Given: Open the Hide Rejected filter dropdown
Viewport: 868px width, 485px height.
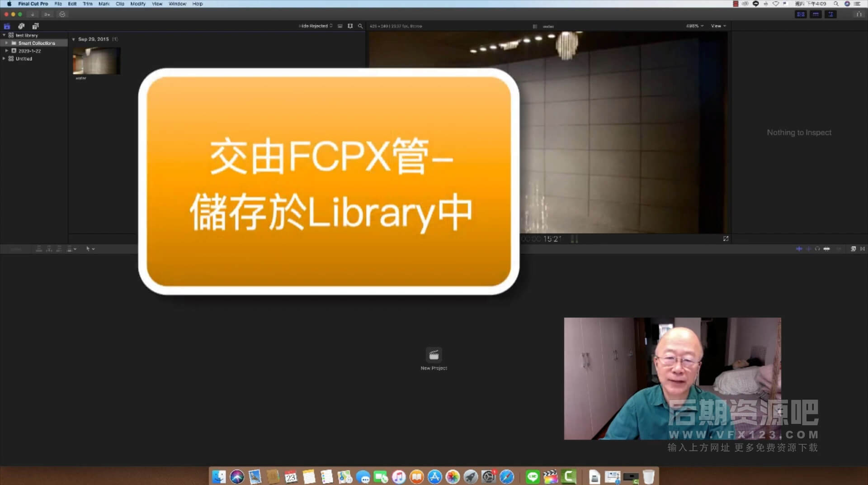Looking at the screenshot, I should (316, 26).
